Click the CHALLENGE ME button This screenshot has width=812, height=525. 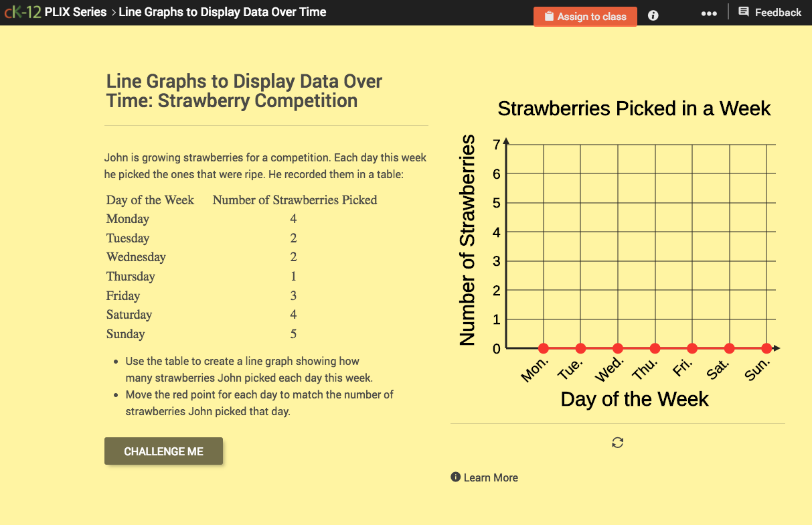(x=163, y=451)
